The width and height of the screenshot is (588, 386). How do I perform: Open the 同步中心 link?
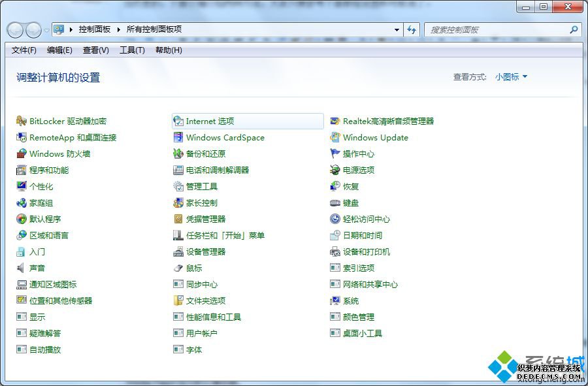tap(202, 285)
